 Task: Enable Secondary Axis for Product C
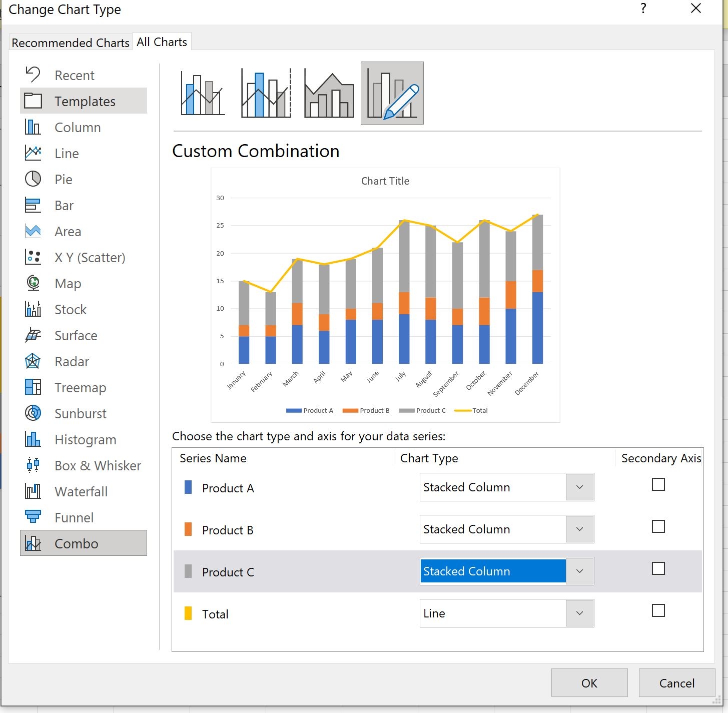[658, 569]
